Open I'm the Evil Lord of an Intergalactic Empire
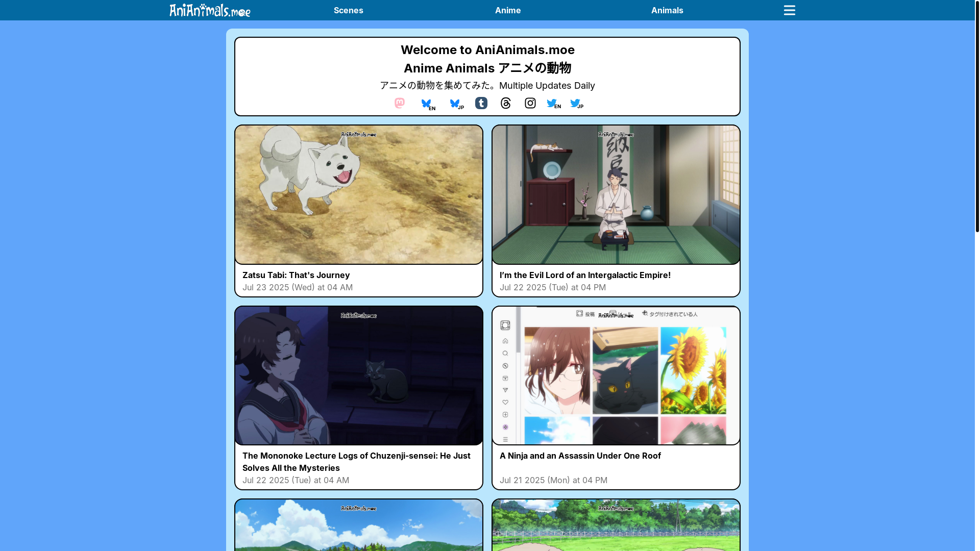Viewport: 980px width, 551px height. point(585,275)
